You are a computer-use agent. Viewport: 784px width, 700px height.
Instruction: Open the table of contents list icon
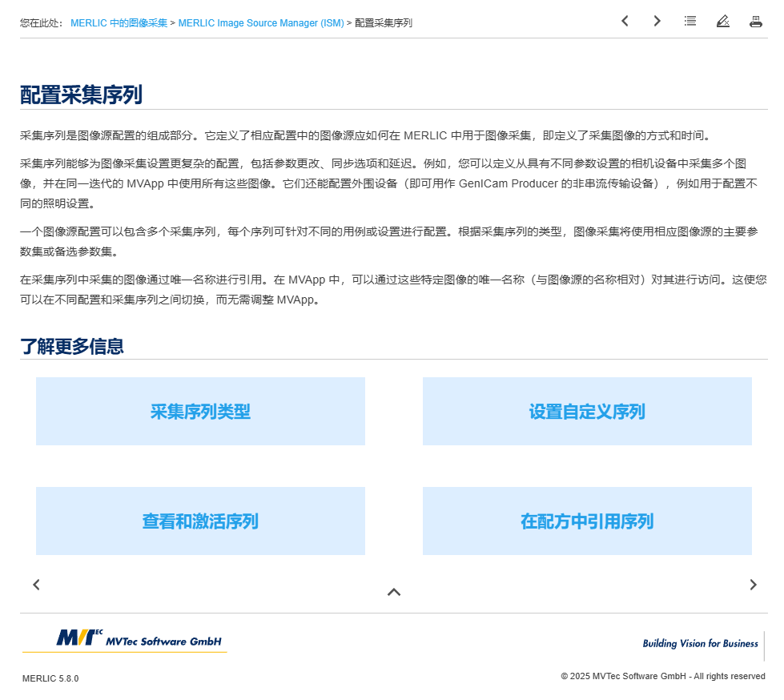point(690,22)
